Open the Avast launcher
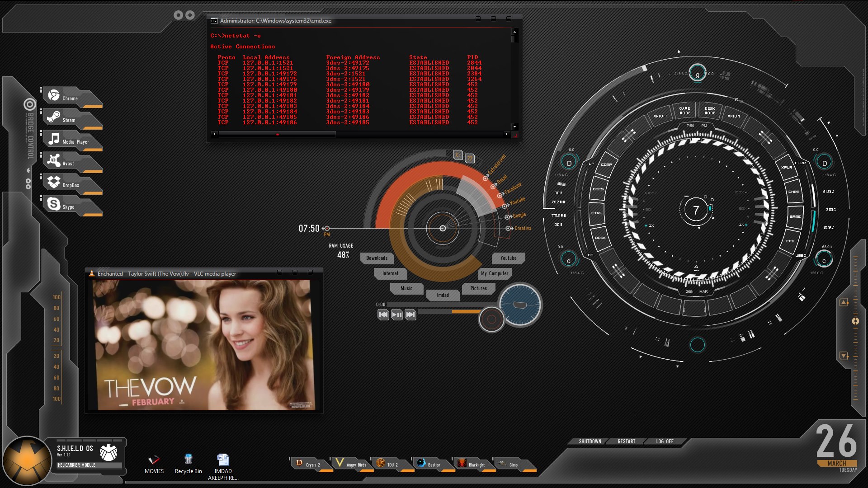This screenshot has height=488, width=868. point(68,162)
